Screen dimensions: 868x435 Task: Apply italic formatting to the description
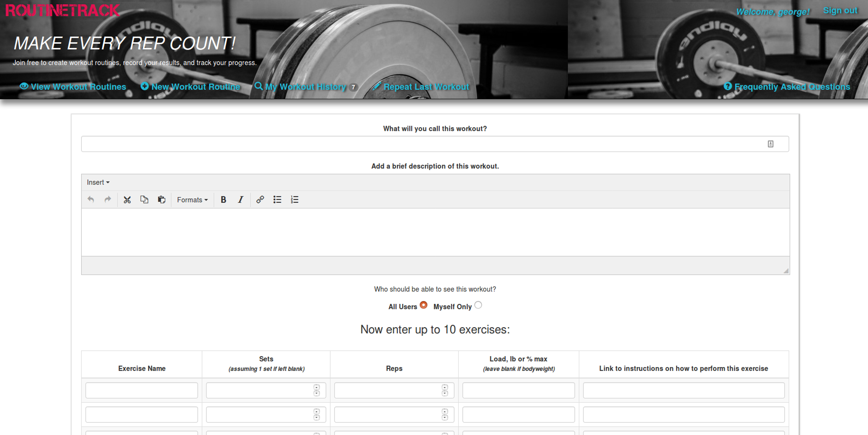[241, 199]
